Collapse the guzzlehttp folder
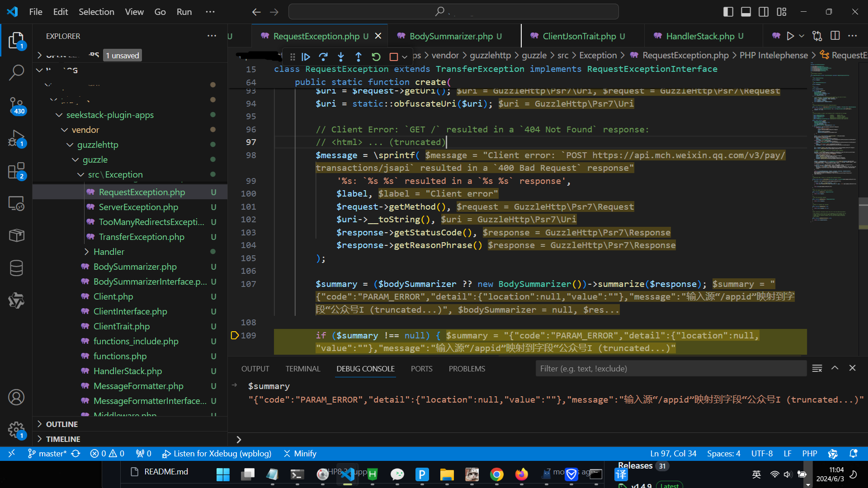 [97, 145]
